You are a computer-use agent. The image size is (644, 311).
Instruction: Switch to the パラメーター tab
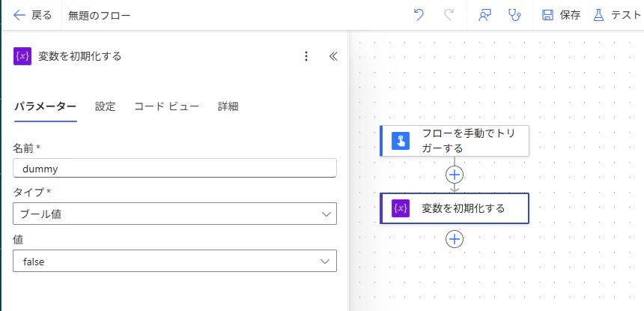46,107
